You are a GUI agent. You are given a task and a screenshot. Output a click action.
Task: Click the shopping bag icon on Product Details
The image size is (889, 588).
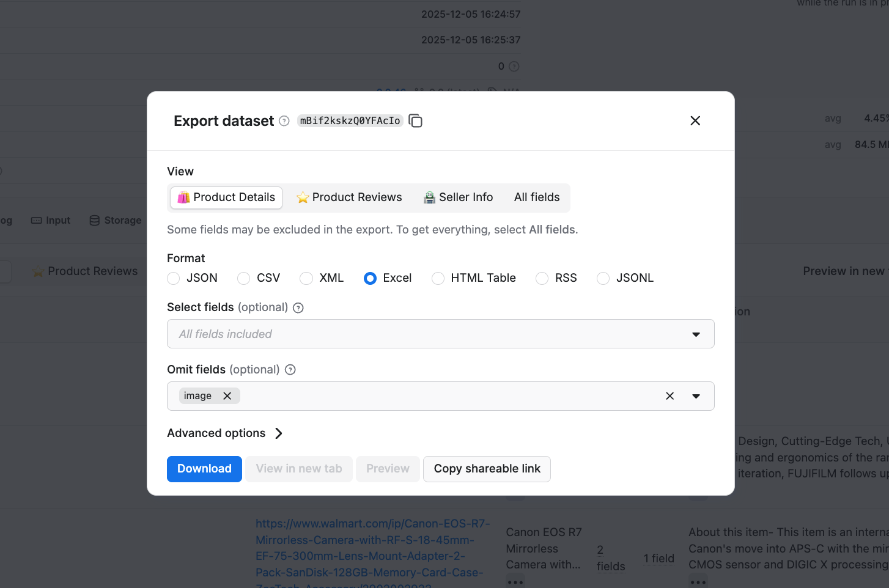[183, 197]
